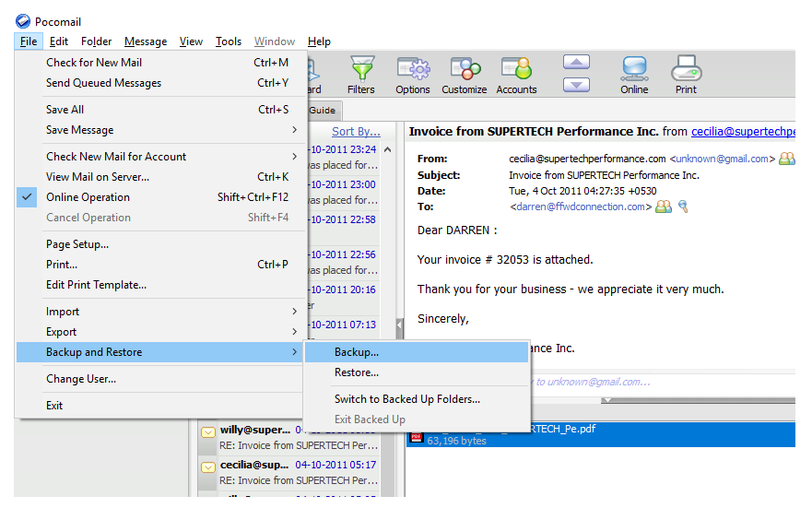Select Exit from File menu
Viewport: 812px width, 508px height.
pyautogui.click(x=161, y=406)
